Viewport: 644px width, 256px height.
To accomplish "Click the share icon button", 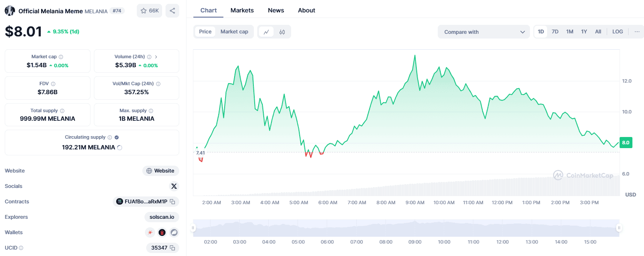I will click(172, 11).
